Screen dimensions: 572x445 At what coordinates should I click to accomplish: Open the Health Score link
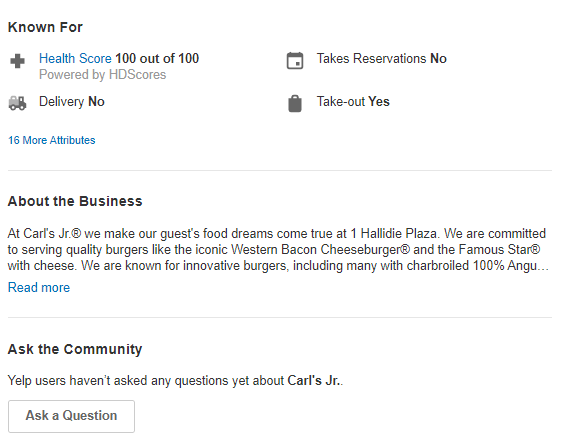click(x=75, y=58)
